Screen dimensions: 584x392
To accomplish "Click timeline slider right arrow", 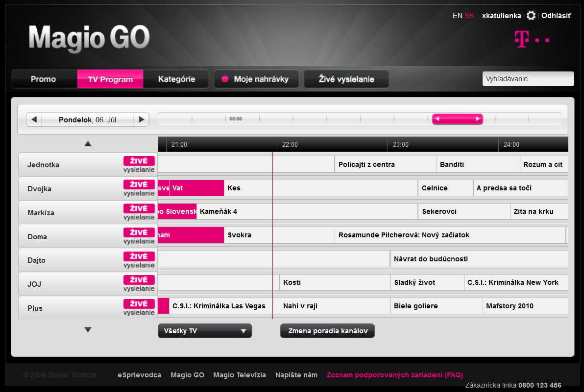I will pyautogui.click(x=478, y=119).
